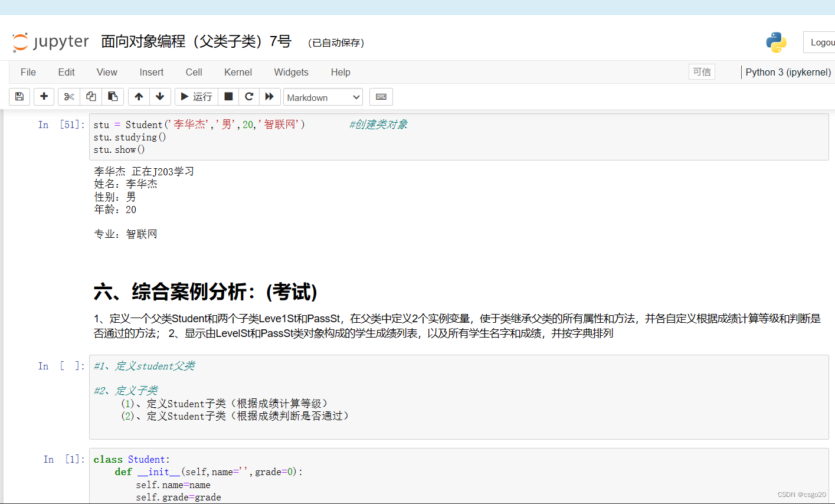Open the Kernel menu
The height and width of the screenshot is (504, 835).
[x=238, y=72]
